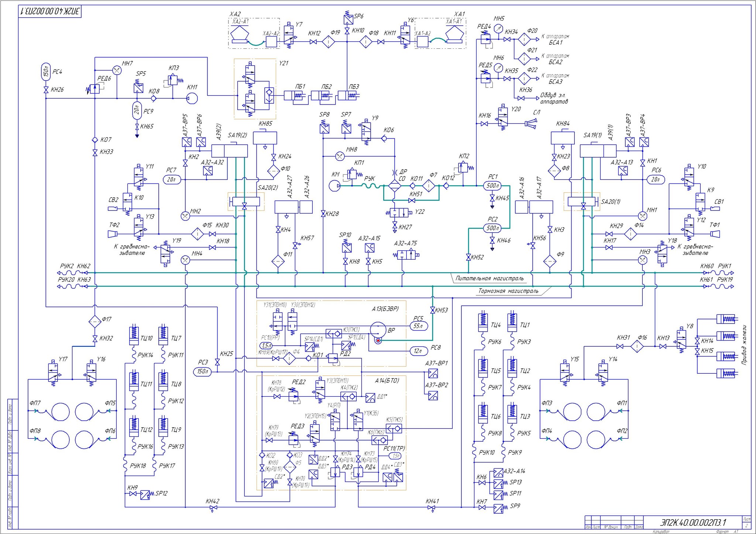This screenshot has width=756, height=534.
Task: Click the Y20 valve symbol near СЛ
Action: (502, 117)
